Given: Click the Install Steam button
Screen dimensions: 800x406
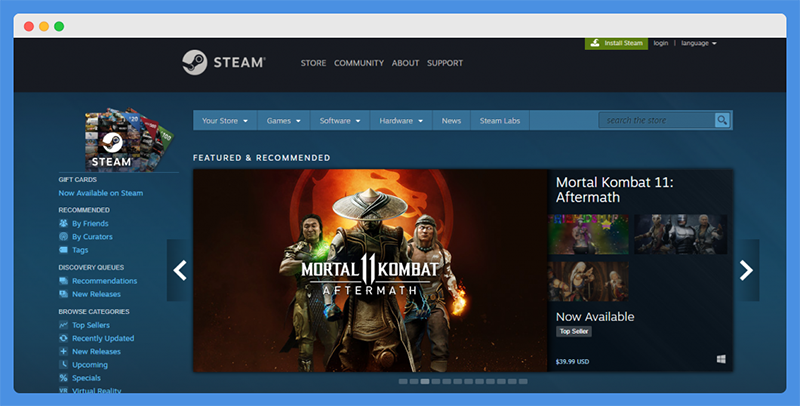Looking at the screenshot, I should click(x=616, y=43).
